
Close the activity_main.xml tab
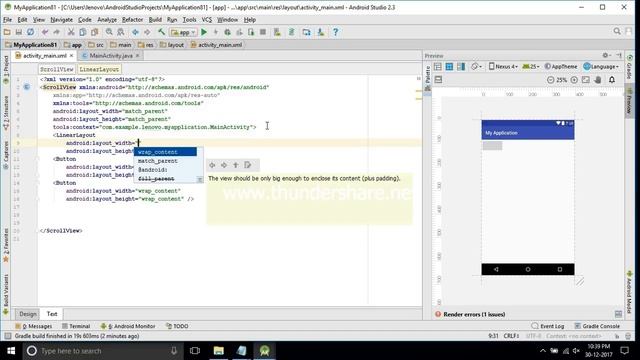click(x=71, y=56)
